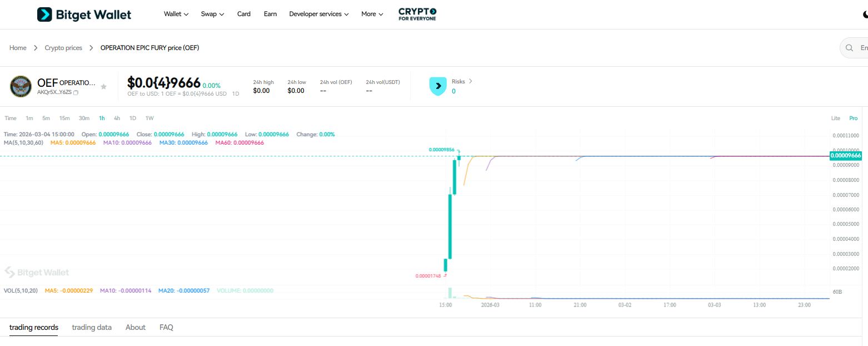
Task: Click the 2026-03 date label on axis
Action: click(x=490, y=305)
